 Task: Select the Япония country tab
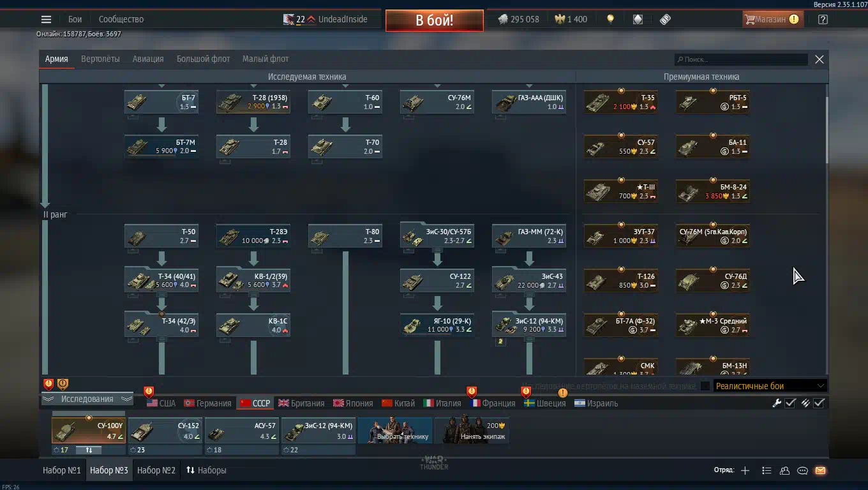click(x=353, y=403)
